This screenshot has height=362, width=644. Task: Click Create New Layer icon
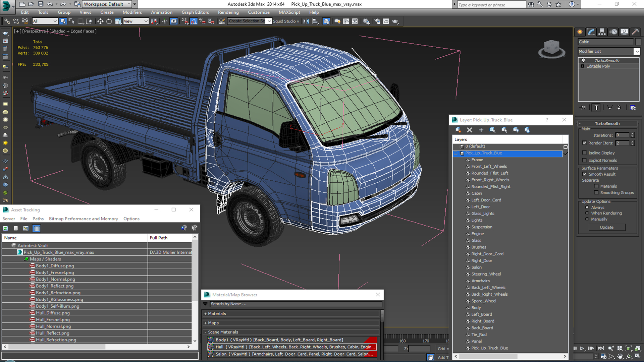click(458, 130)
